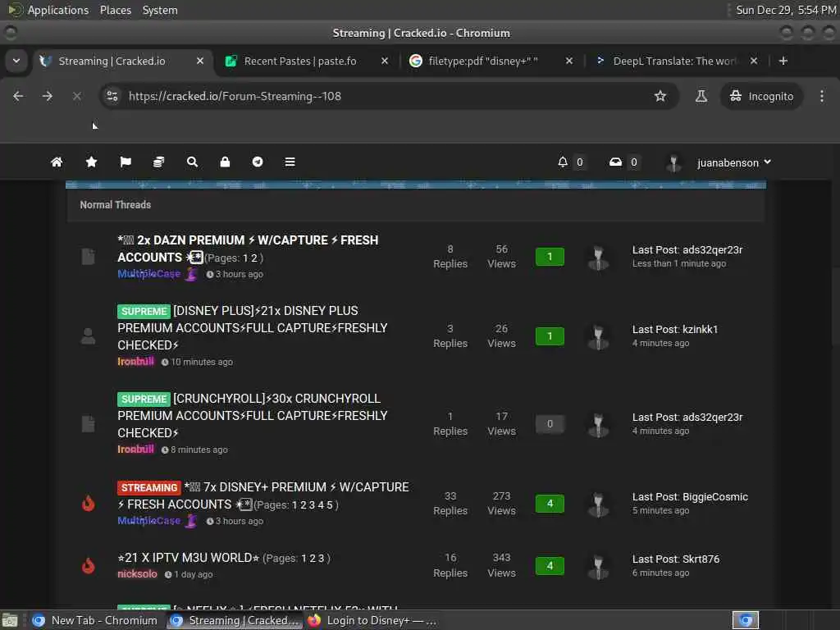Open the coins credits icon
Screen dimensions: 840x630
(x=158, y=162)
